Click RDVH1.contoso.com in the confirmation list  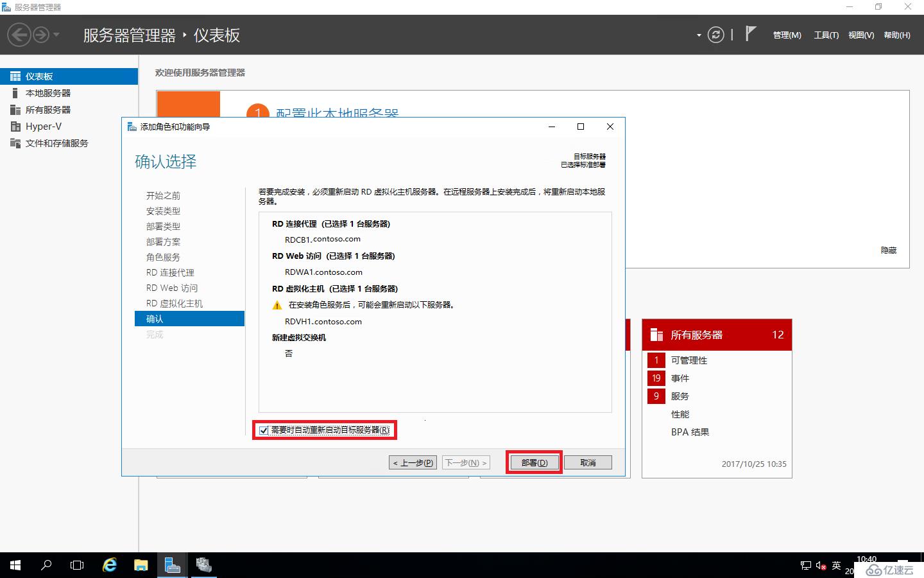coord(323,322)
